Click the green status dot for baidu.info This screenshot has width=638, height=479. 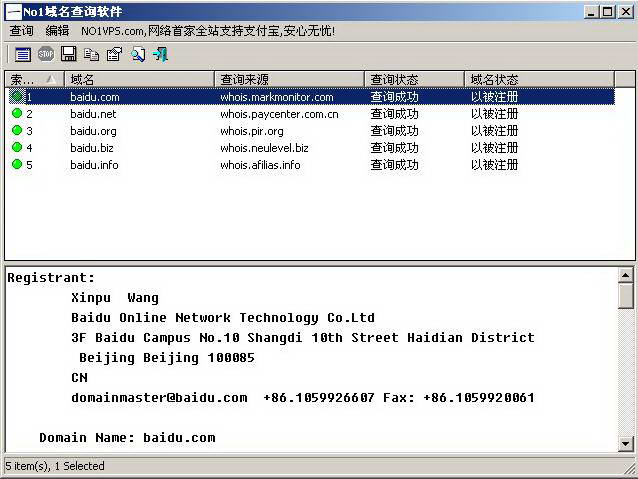17,164
